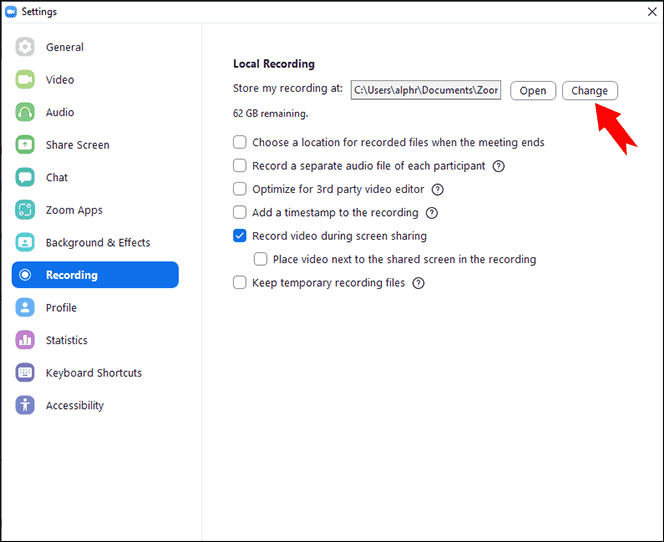Click the '62 GB remaining.' text
This screenshot has height=542, width=664.
point(271,113)
